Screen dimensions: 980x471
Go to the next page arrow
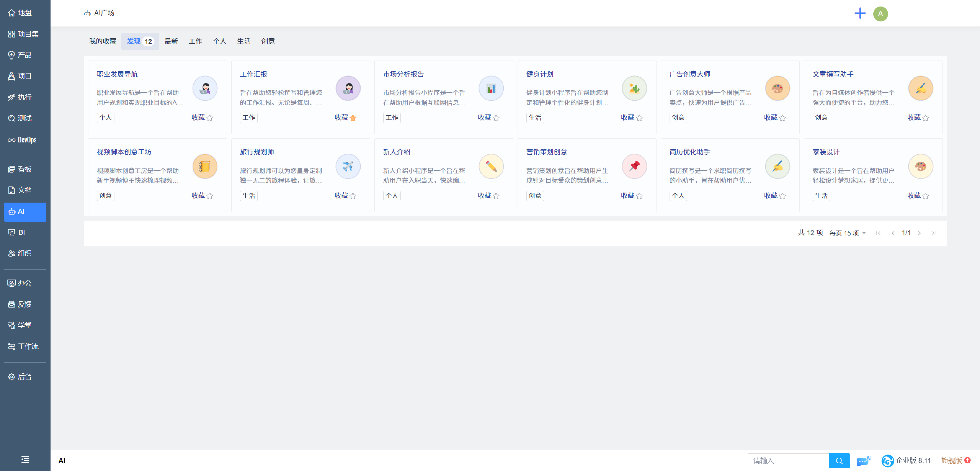(919, 233)
